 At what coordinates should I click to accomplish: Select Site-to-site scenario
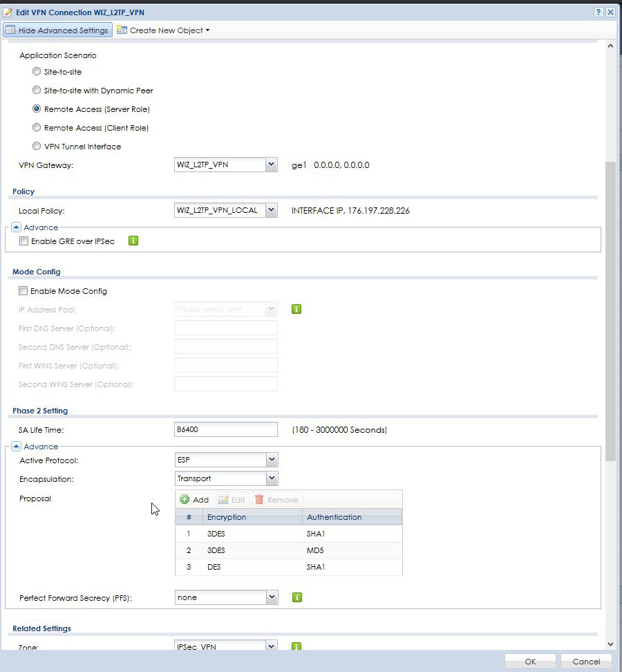pyautogui.click(x=37, y=72)
